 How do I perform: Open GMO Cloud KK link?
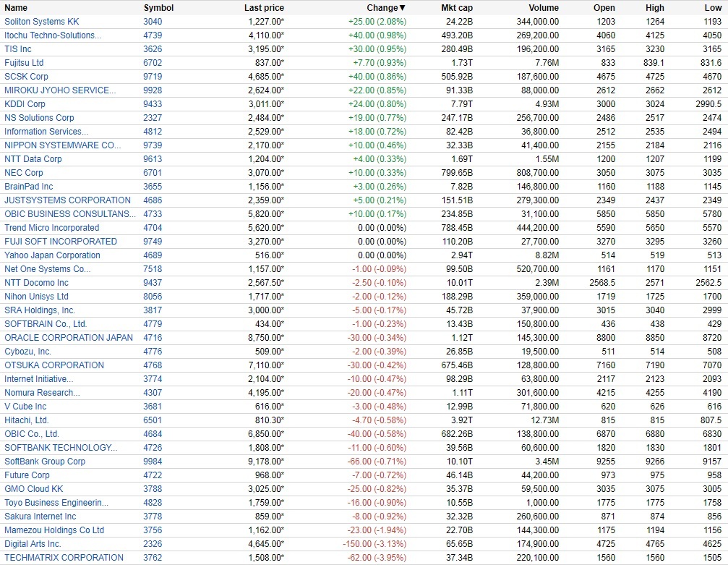33,489
